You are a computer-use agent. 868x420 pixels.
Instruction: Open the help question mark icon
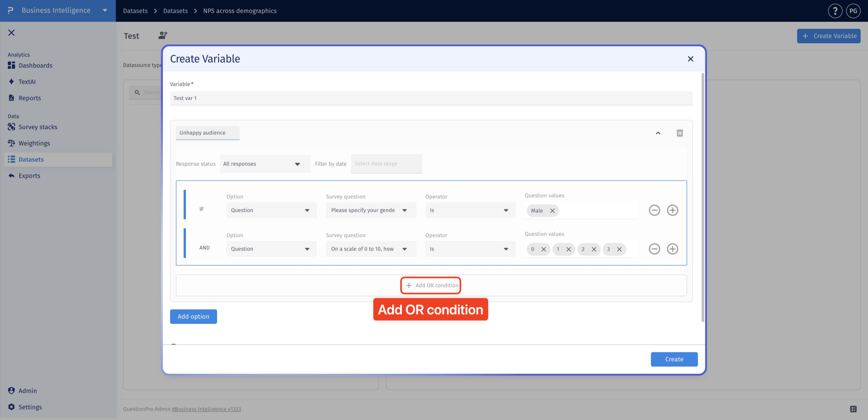click(835, 11)
